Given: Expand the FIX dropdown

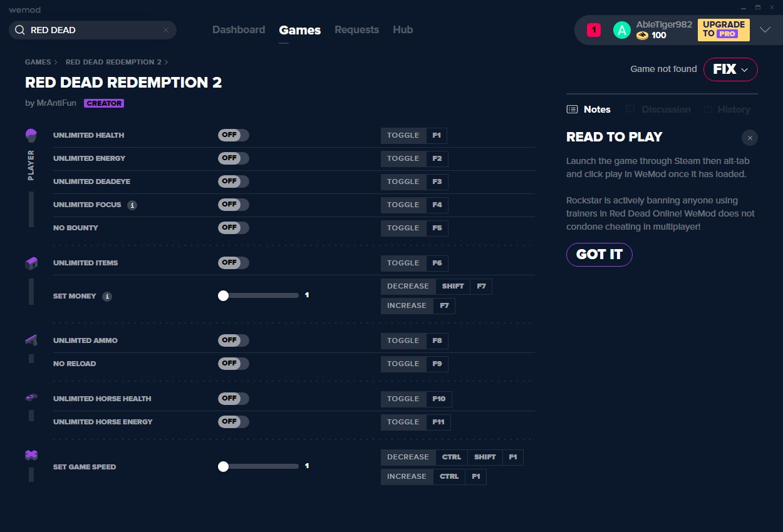Looking at the screenshot, I should coord(730,69).
